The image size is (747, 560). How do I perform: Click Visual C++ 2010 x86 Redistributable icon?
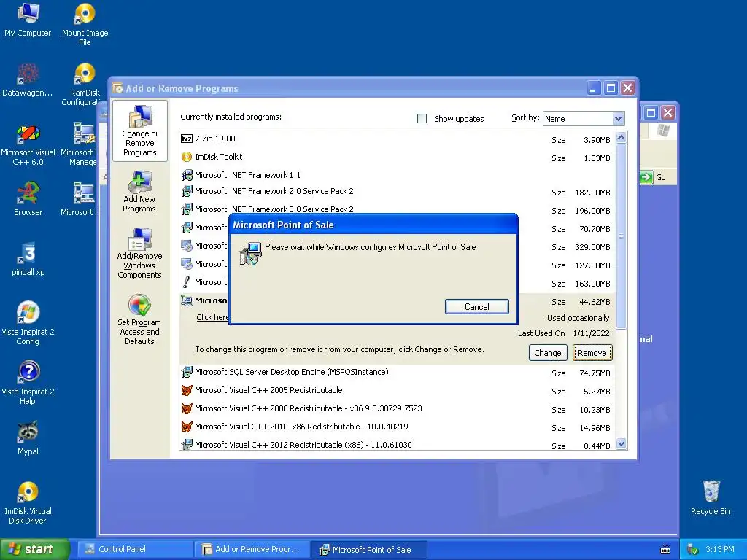187,427
